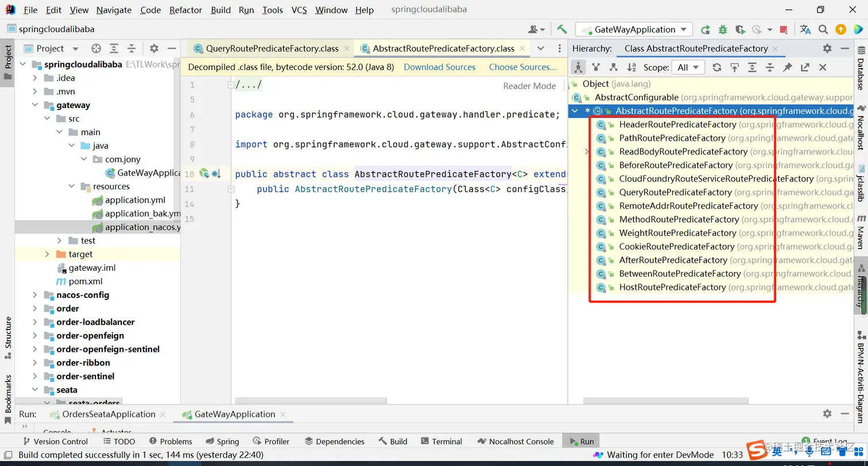The image size is (868, 466).
Task: Click the line 10 implementations gutter icon
Action: coord(216,173)
